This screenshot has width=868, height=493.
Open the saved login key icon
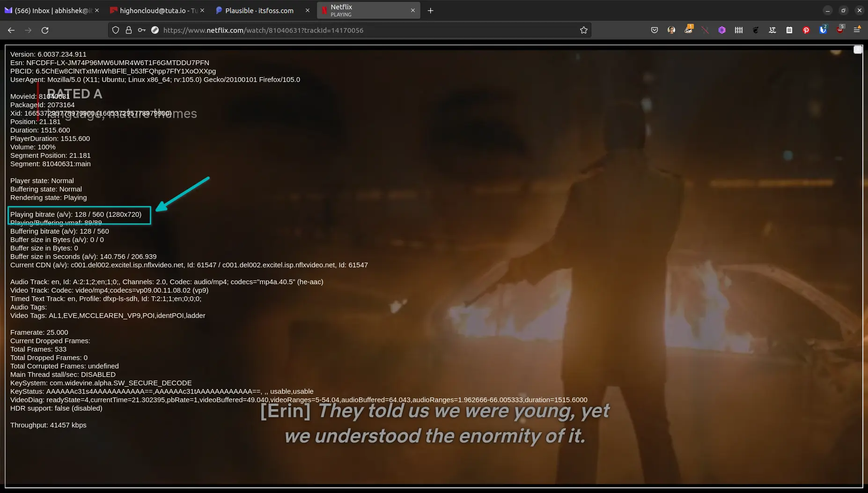(x=141, y=30)
